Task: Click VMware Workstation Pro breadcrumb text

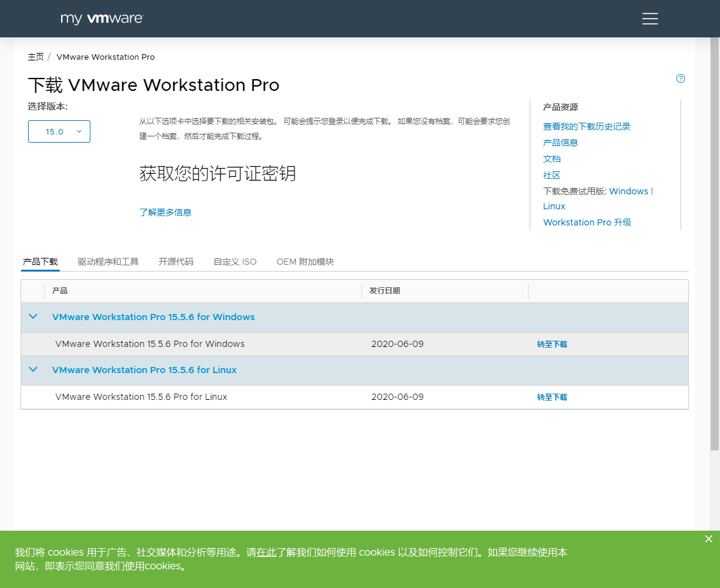Action: (x=105, y=57)
